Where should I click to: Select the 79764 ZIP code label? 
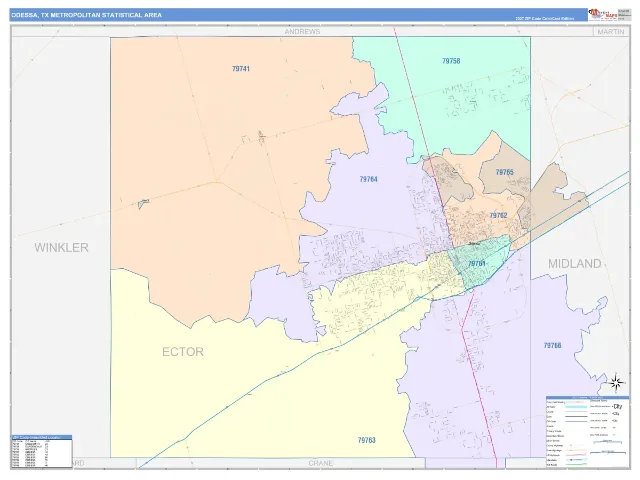click(369, 179)
